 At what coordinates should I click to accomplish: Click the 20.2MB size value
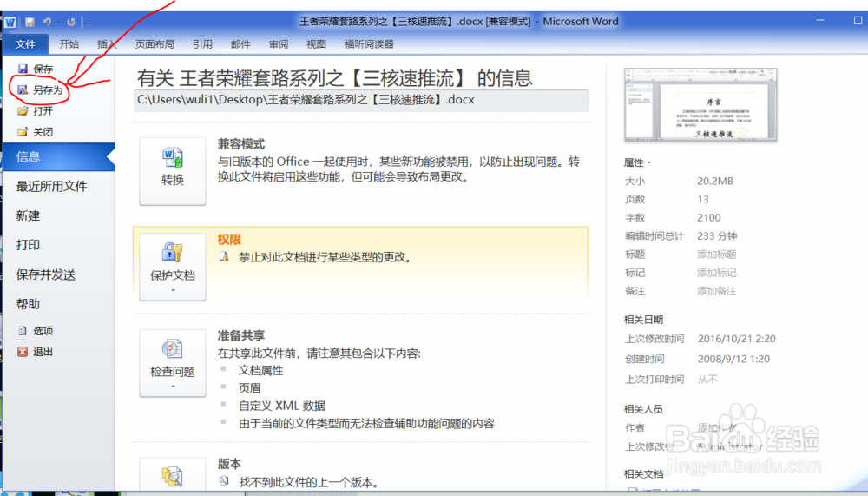715,182
